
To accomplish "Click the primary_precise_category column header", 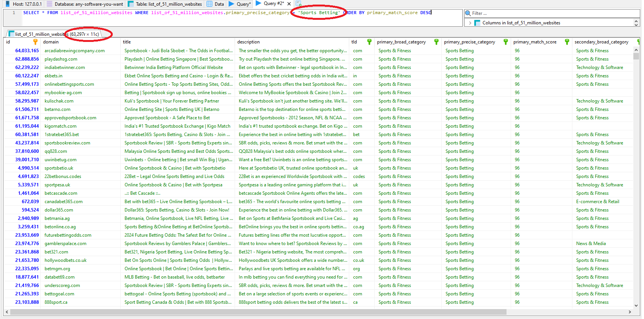I will click(476, 42).
